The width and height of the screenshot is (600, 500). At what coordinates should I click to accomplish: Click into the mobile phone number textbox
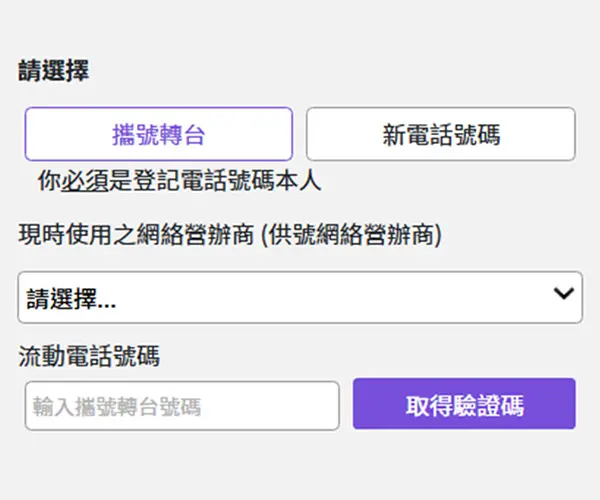[x=182, y=407]
